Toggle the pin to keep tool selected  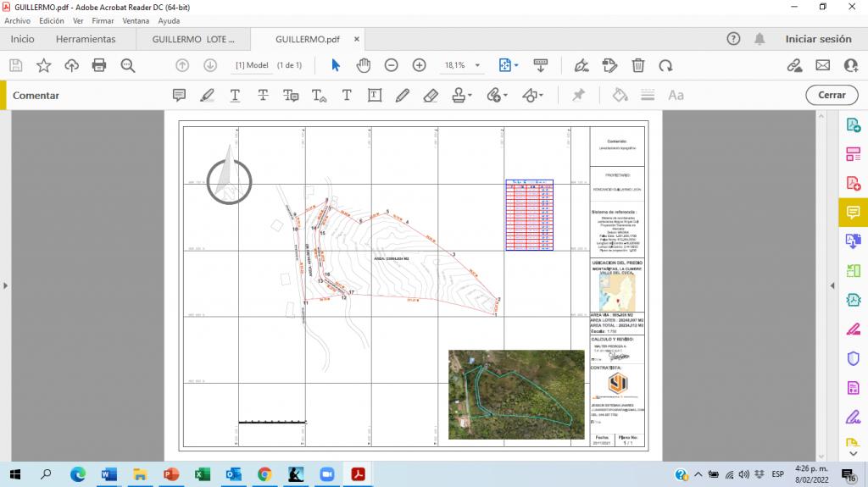tap(579, 95)
